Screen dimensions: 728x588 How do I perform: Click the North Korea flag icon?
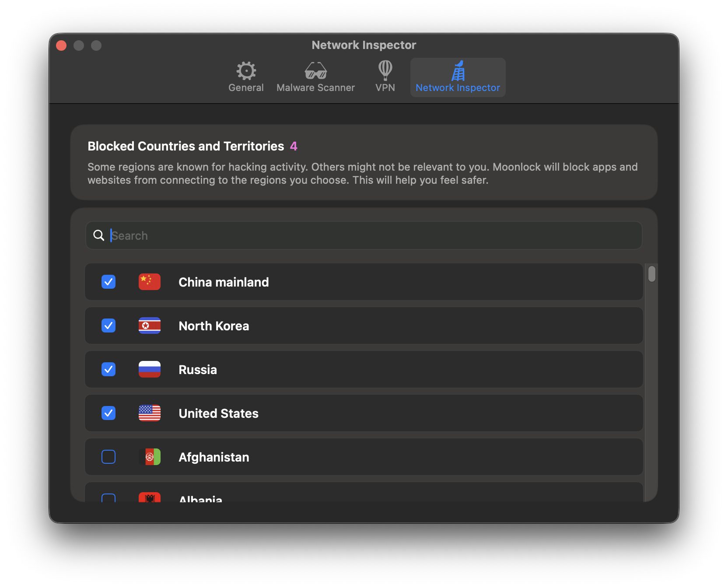150,326
